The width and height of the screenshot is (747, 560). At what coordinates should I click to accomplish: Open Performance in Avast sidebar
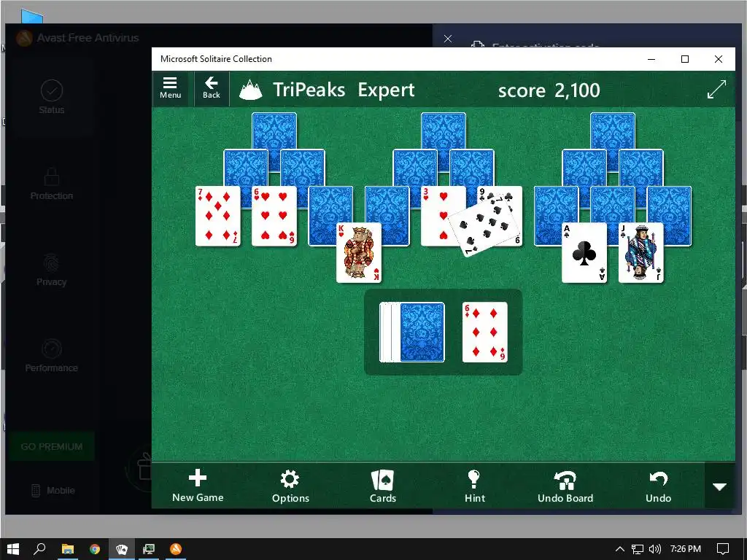pos(52,356)
